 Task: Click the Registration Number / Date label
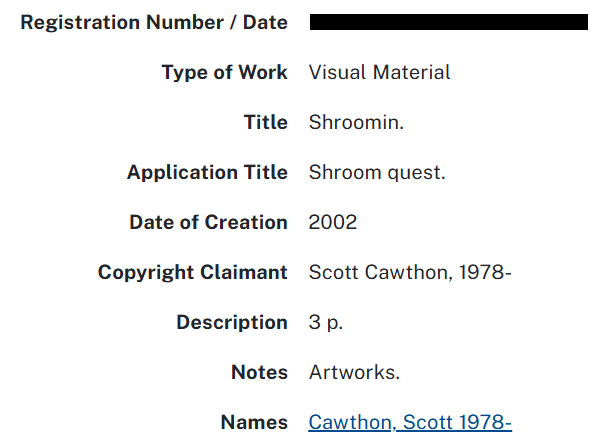tap(154, 22)
